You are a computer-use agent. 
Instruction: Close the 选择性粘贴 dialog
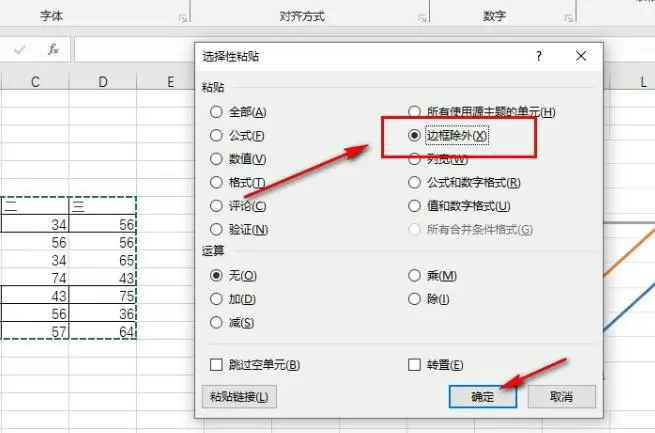click(x=581, y=56)
